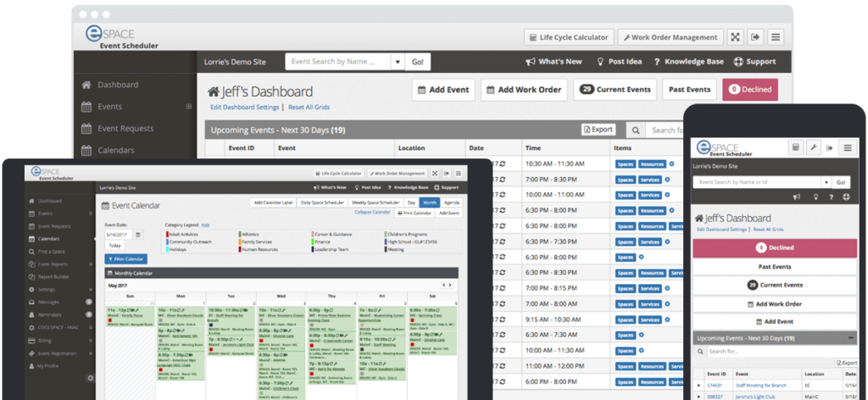Switch to Month view on tablet calendar

430,203
